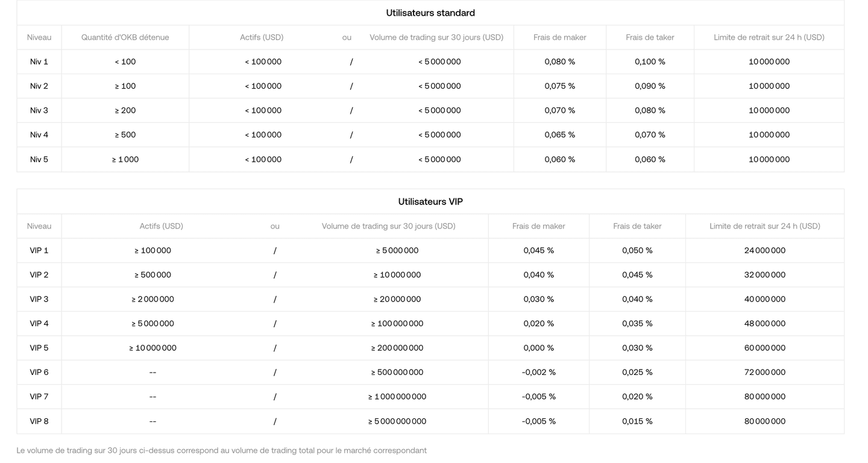Select the 'Quantité d'OKB détenue' column header

pyautogui.click(x=125, y=37)
